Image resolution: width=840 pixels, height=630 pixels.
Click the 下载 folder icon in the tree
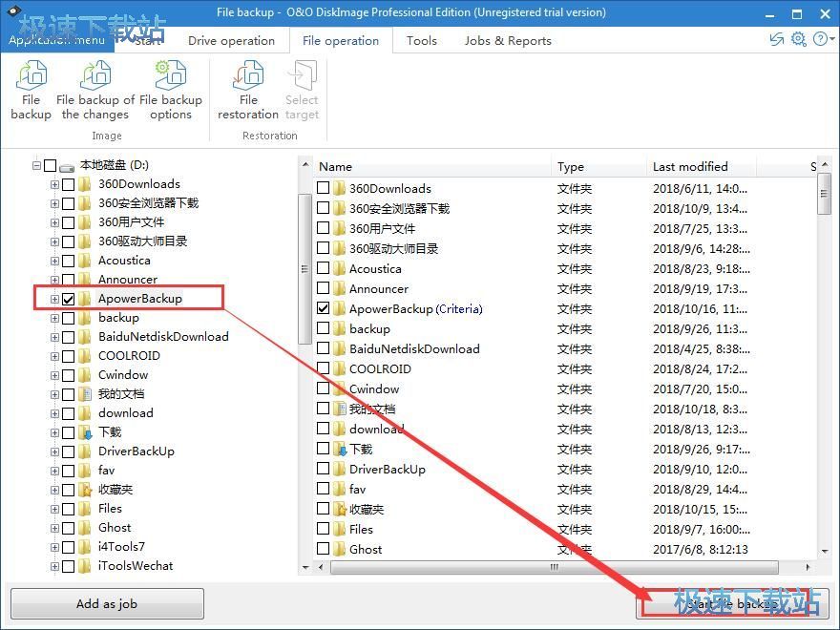coord(85,432)
